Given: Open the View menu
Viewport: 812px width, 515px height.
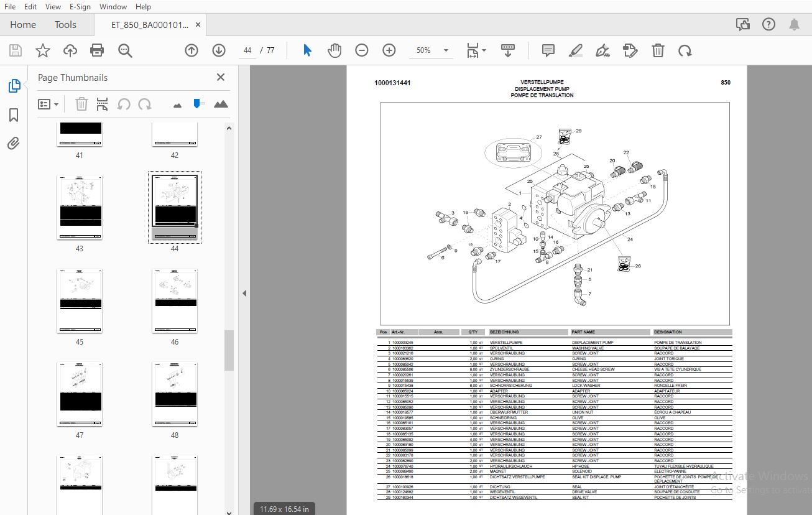Looking at the screenshot, I should click(53, 7).
